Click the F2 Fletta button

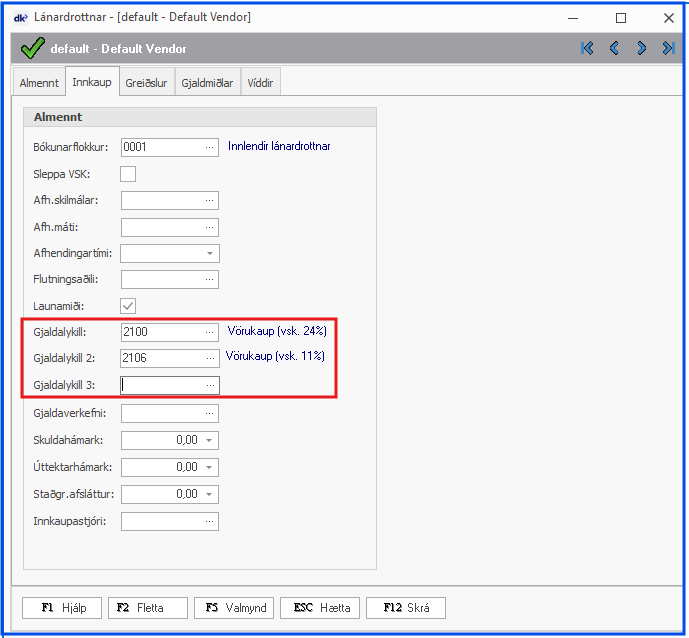pos(148,607)
